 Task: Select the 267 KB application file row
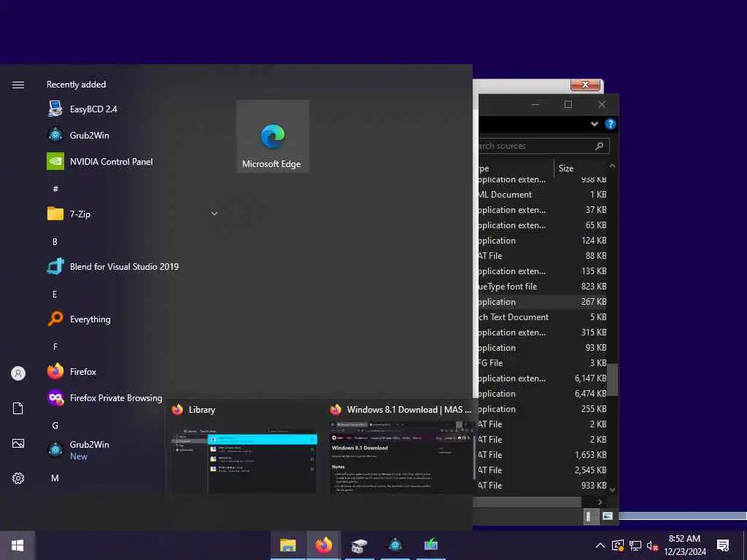click(x=542, y=301)
